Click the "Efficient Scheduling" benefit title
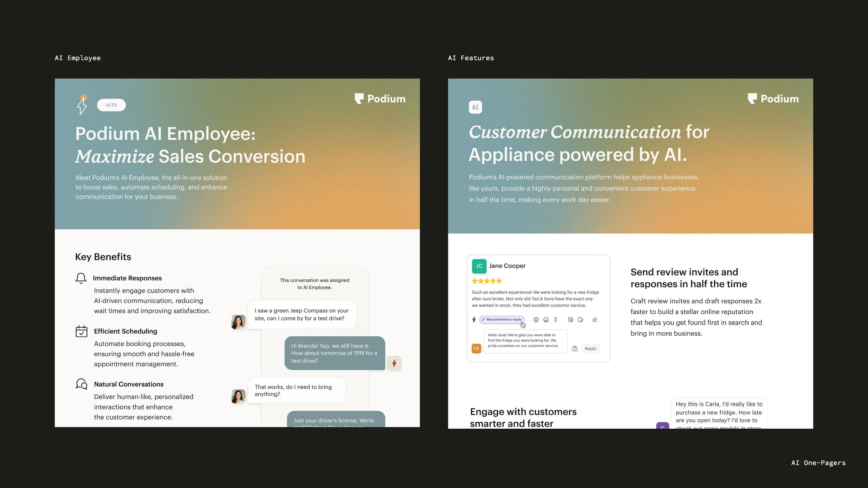This screenshot has width=868, height=488. coord(126,331)
